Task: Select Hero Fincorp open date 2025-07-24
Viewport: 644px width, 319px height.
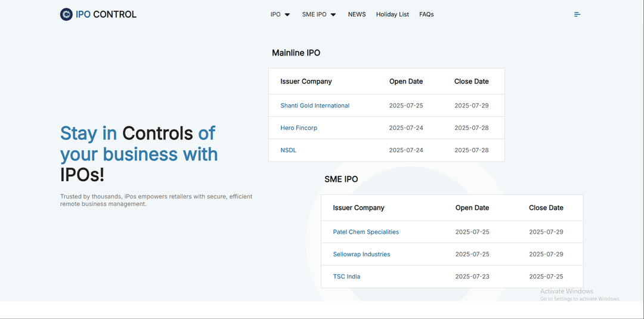Action: (x=406, y=128)
